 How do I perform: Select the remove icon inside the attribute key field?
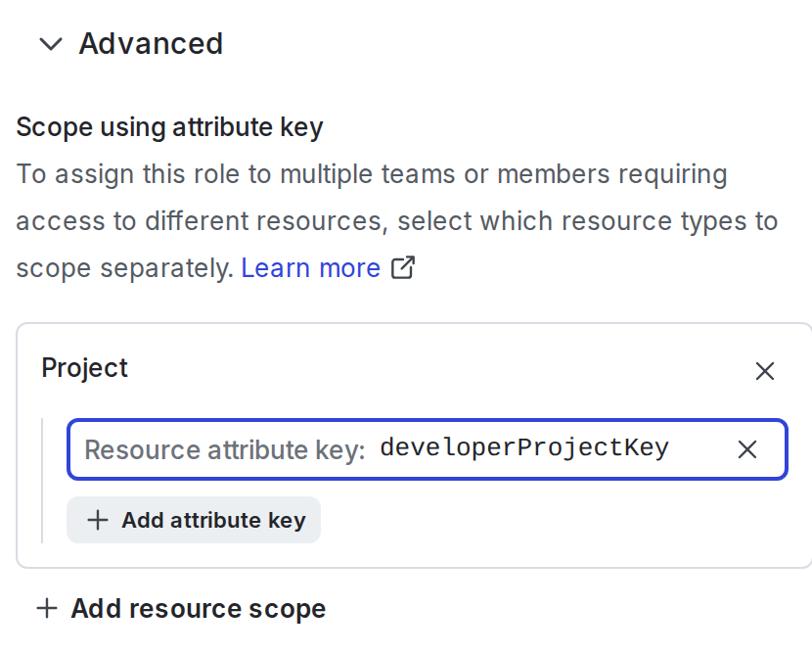[747, 449]
